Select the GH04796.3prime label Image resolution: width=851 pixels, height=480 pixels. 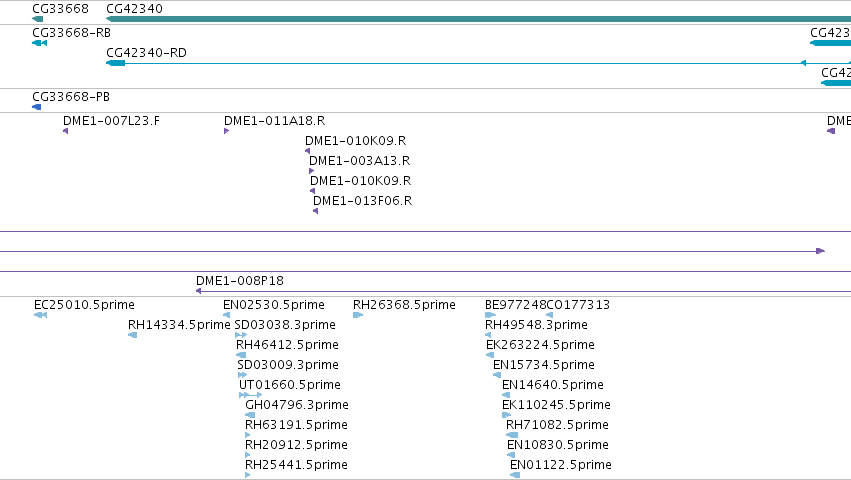click(297, 405)
